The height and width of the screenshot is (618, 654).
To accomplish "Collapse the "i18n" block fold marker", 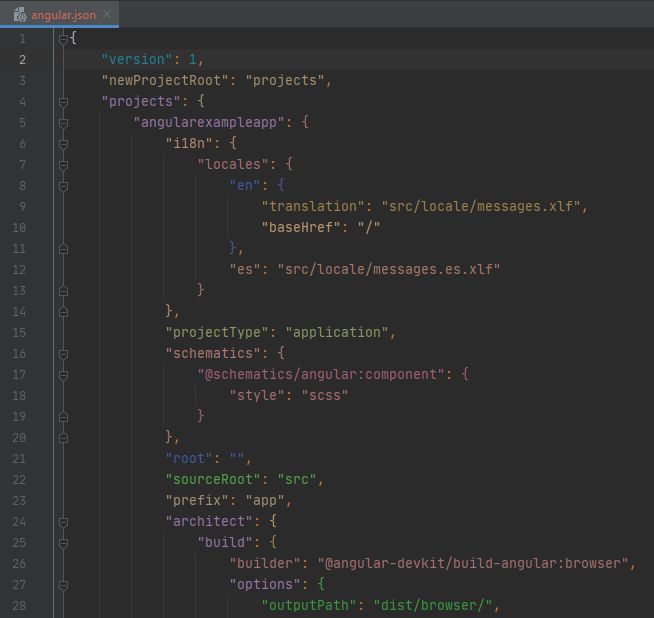I will click(63, 144).
